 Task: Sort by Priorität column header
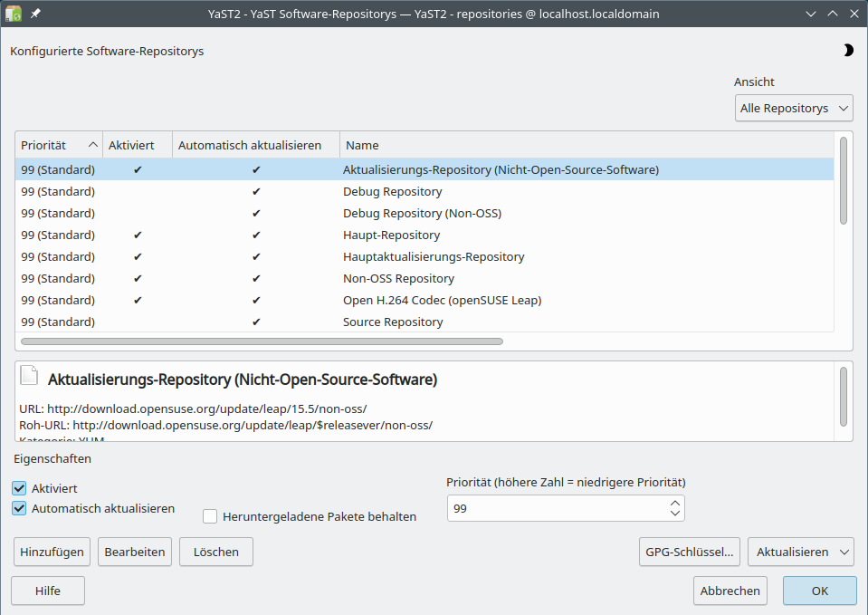(x=59, y=145)
